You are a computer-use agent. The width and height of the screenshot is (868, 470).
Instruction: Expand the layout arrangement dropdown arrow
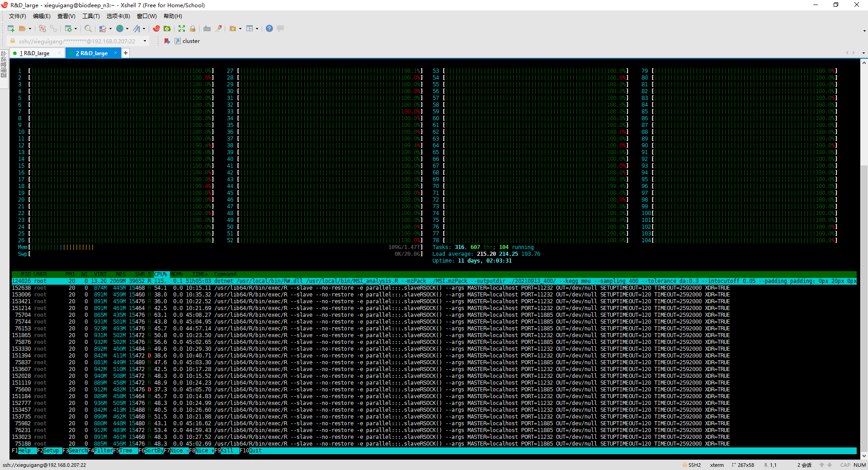click(x=257, y=28)
